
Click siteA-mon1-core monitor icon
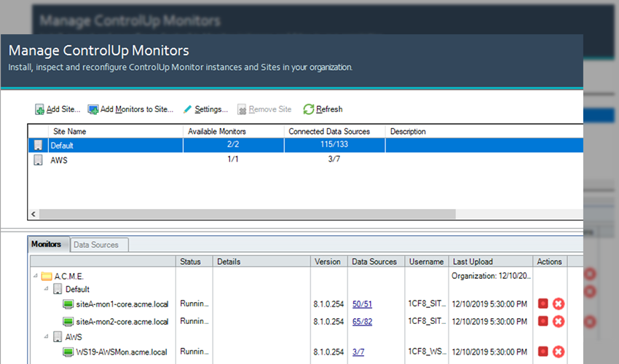(68, 304)
